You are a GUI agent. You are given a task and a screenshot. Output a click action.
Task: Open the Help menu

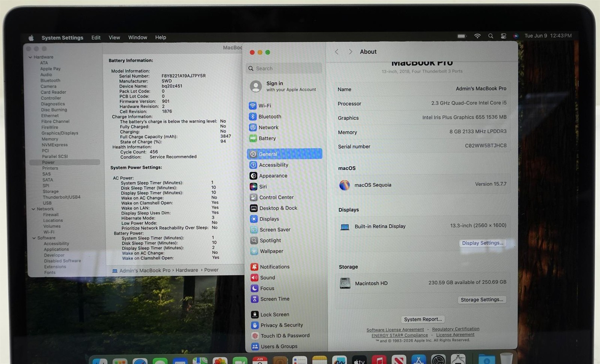coord(160,37)
